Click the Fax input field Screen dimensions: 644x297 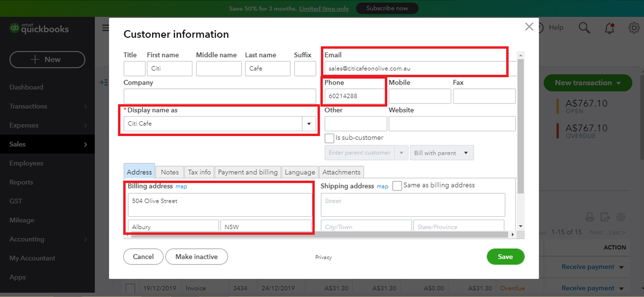484,96
